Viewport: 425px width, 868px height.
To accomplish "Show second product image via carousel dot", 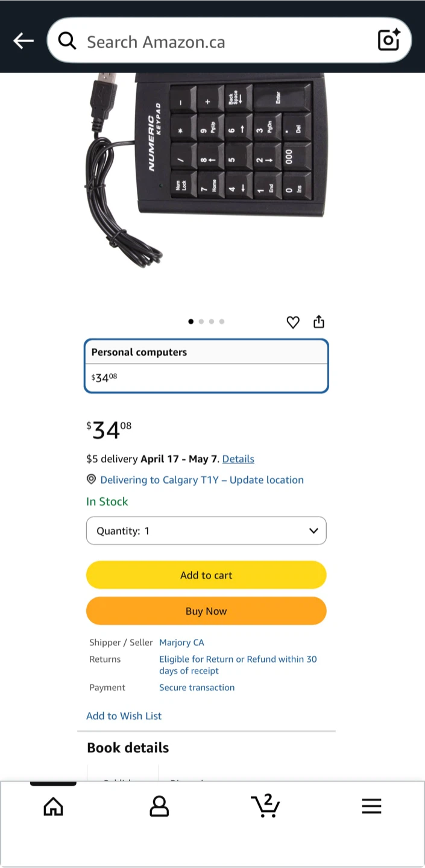I will coord(201,322).
